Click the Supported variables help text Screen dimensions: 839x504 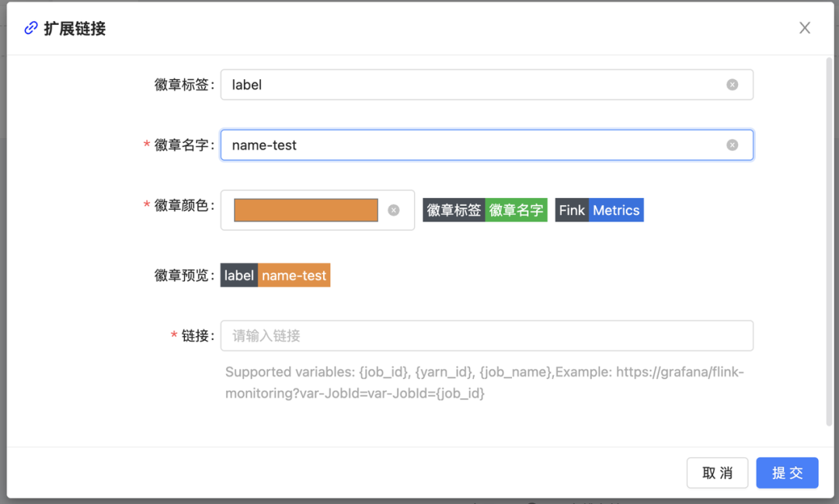tap(484, 383)
